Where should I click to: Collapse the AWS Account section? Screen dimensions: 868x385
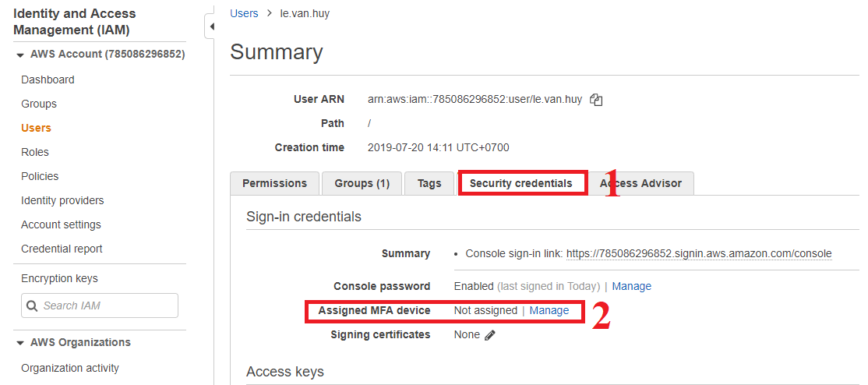click(20, 55)
